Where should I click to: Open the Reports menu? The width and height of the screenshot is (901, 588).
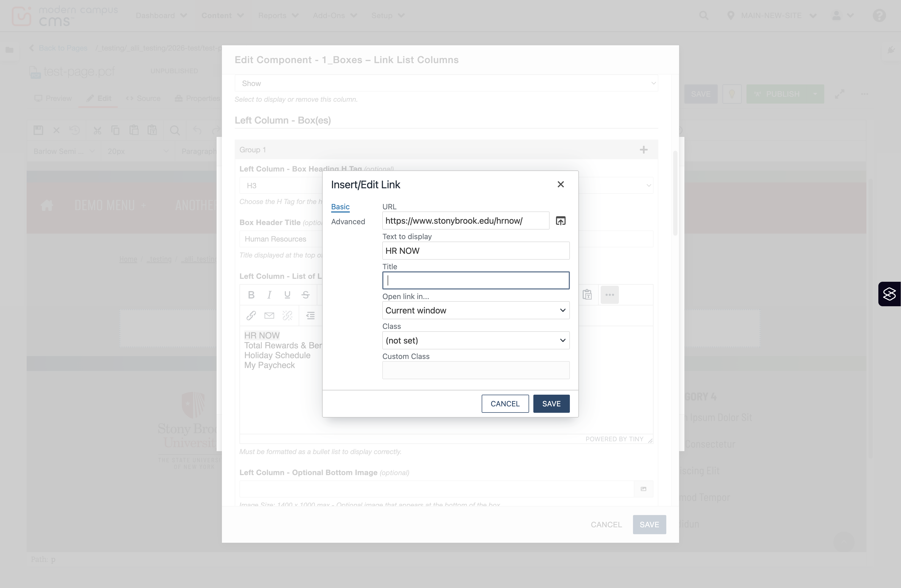tap(278, 15)
